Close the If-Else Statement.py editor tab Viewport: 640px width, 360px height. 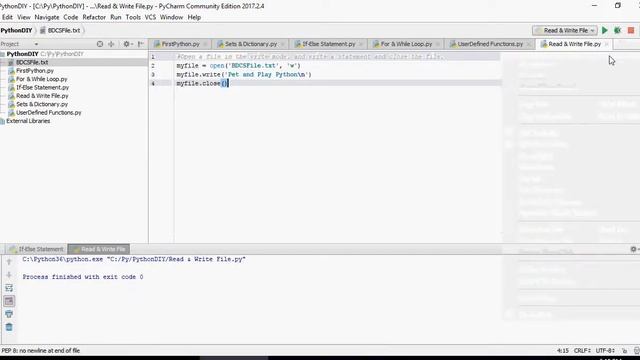click(x=360, y=44)
